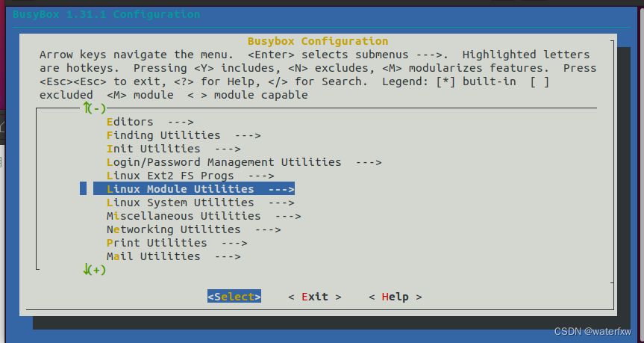This screenshot has width=644, height=343.
Task: Click the green down-arrow (+) scroll indicator
Action: [95, 270]
